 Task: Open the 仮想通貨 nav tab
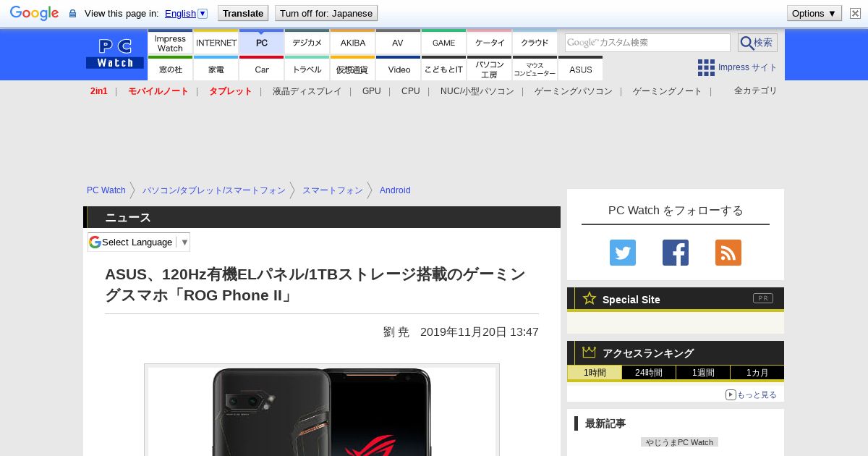pyautogui.click(x=353, y=69)
